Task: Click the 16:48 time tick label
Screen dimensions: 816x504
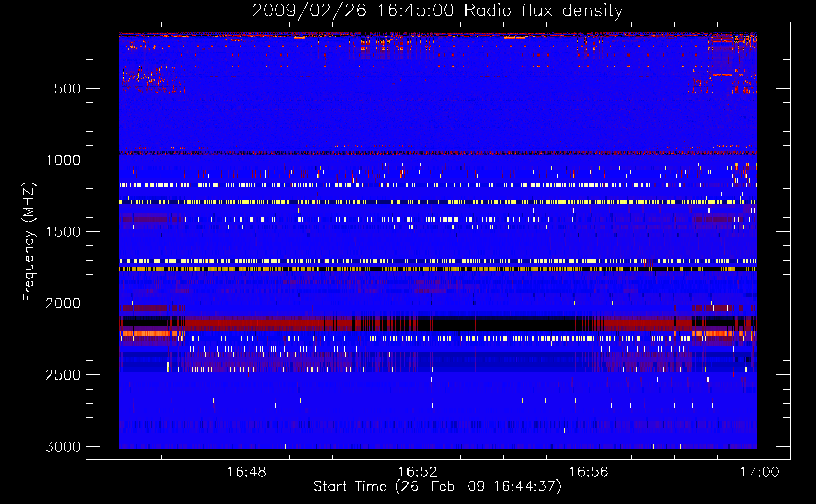Action: (x=247, y=472)
